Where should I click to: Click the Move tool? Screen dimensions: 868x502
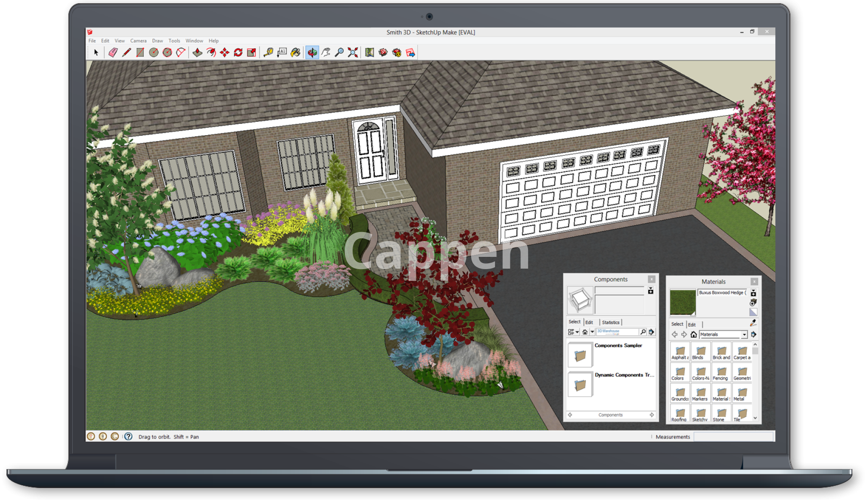[225, 53]
